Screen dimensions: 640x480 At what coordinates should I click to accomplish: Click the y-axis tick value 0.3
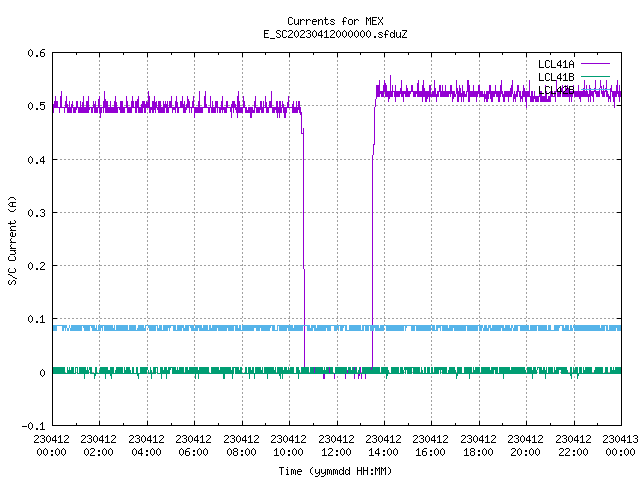click(x=36, y=213)
